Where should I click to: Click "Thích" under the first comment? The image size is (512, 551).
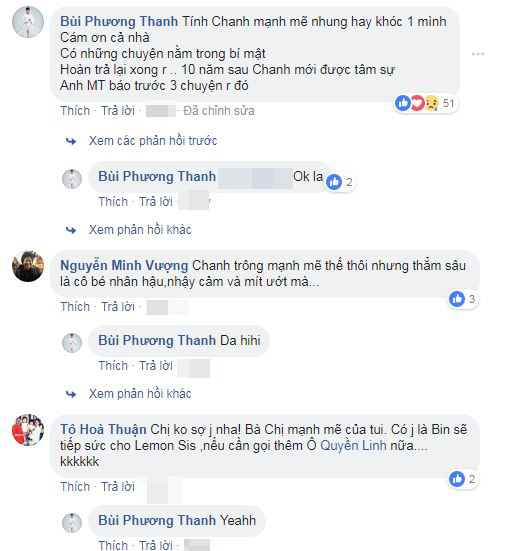pyautogui.click(x=75, y=111)
